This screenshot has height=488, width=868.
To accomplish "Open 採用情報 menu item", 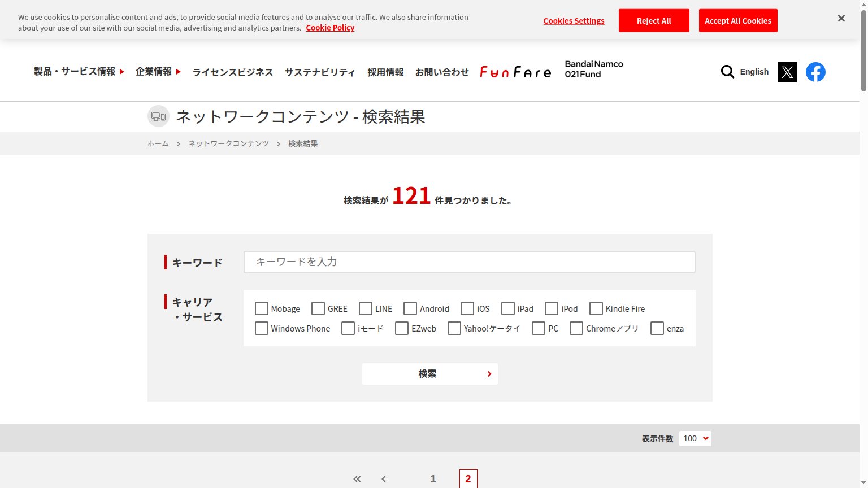I will click(385, 72).
